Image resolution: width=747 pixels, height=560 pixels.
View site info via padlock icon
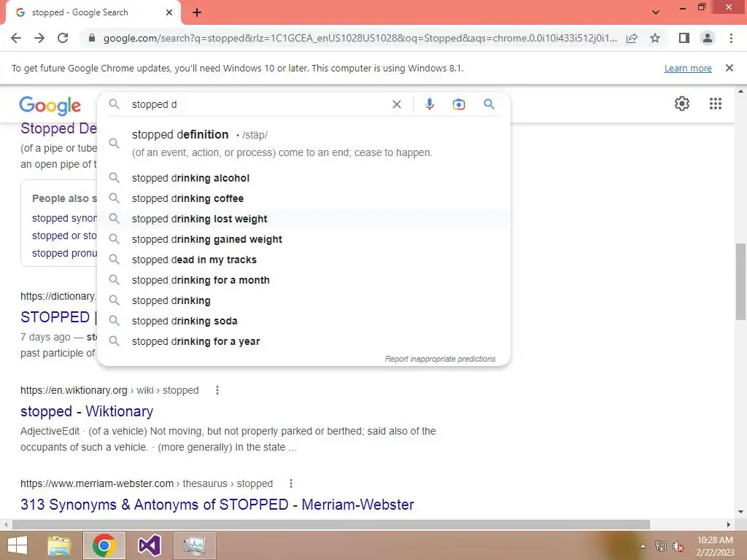pyautogui.click(x=92, y=38)
